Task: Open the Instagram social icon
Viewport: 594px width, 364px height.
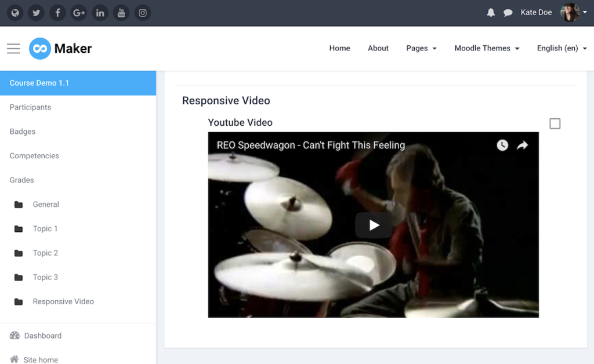Action: [x=143, y=12]
